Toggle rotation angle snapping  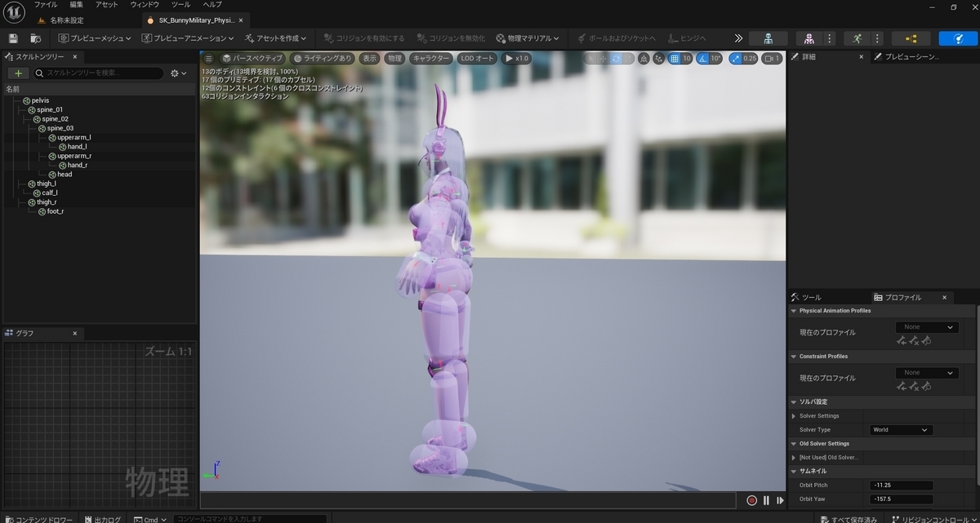(x=701, y=58)
